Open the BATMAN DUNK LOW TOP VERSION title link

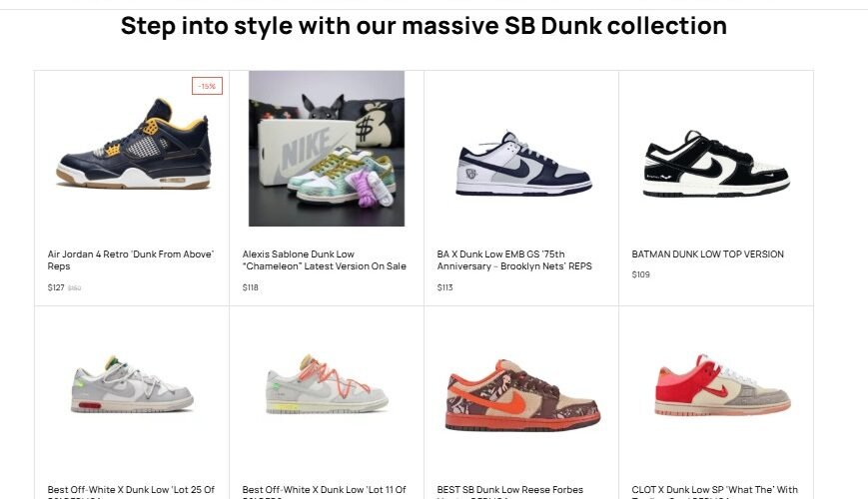707,254
